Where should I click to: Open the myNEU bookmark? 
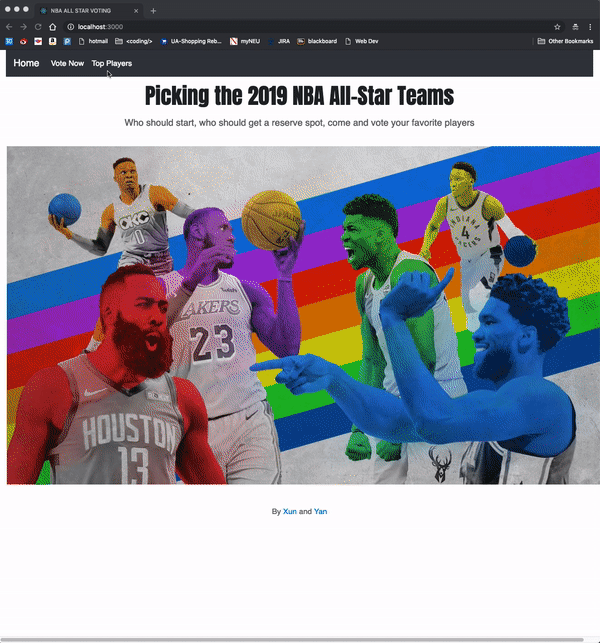245,41
